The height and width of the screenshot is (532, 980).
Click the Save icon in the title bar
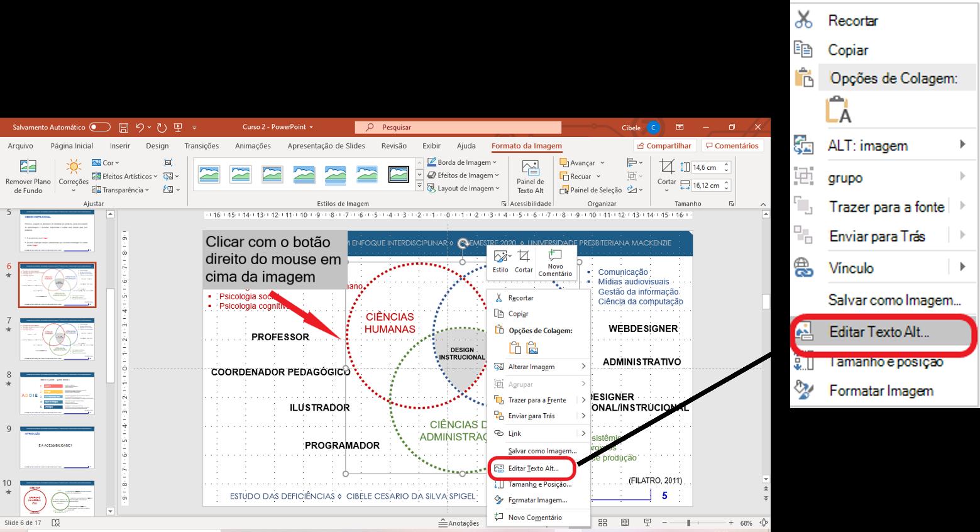point(123,128)
